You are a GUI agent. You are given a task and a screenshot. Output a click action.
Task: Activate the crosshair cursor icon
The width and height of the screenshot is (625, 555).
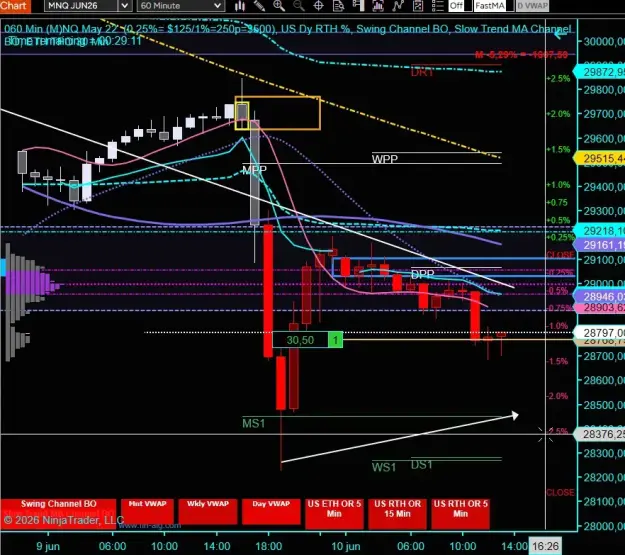[318, 6]
